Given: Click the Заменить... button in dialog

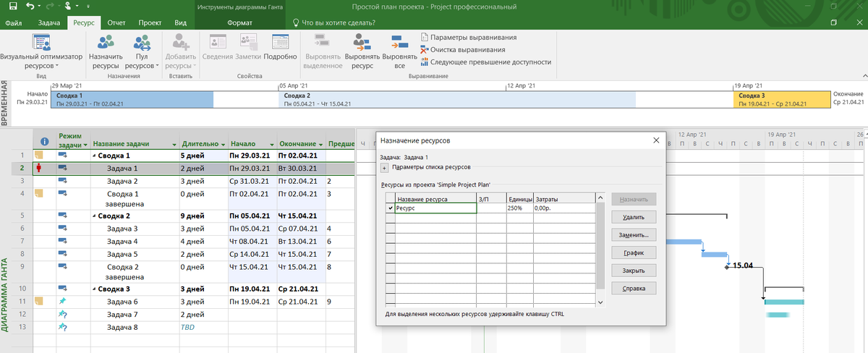Looking at the screenshot, I should (634, 235).
